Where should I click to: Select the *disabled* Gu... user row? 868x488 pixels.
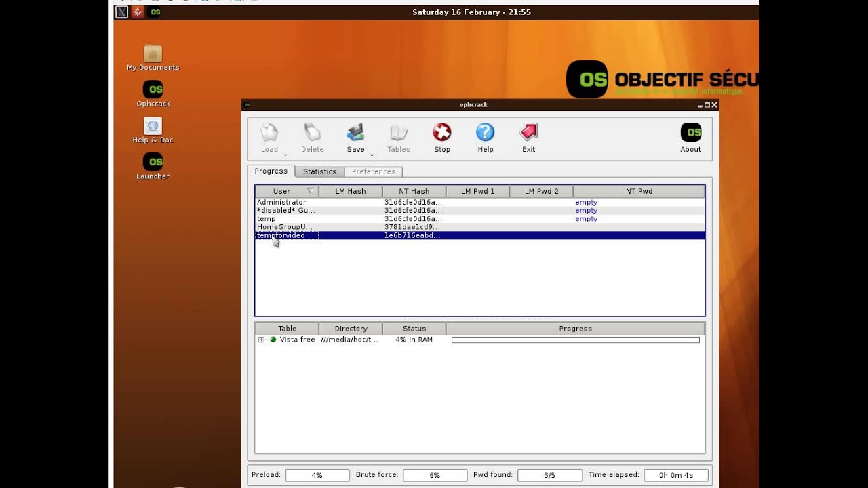coord(480,210)
